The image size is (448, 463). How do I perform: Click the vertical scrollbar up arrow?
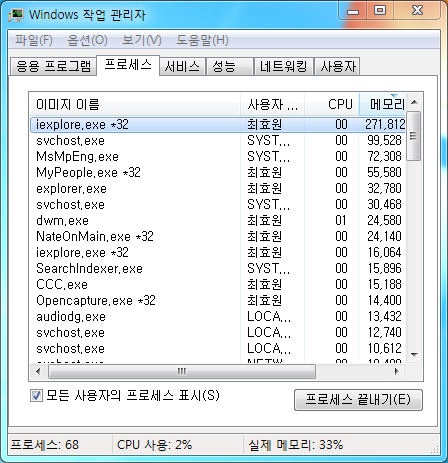[x=414, y=102]
